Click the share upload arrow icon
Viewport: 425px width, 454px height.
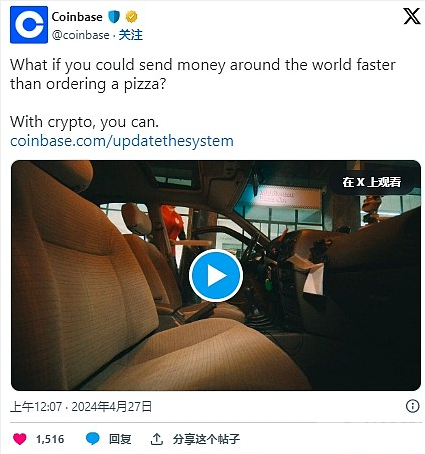157,439
